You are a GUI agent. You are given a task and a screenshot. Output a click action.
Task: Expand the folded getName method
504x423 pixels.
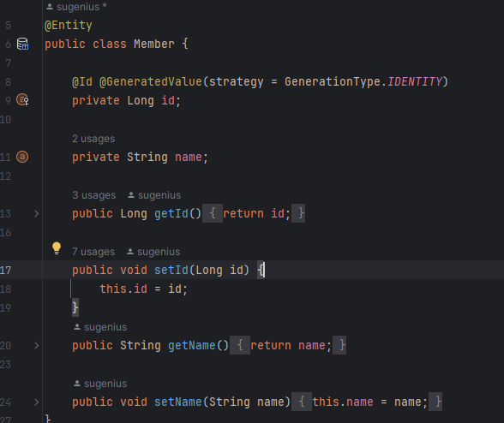point(36,346)
